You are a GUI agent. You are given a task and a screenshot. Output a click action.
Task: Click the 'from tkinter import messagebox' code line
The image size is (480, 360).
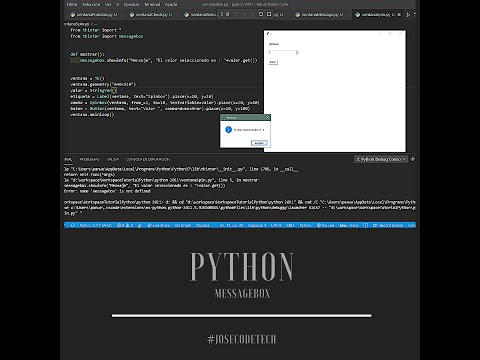[107, 36]
